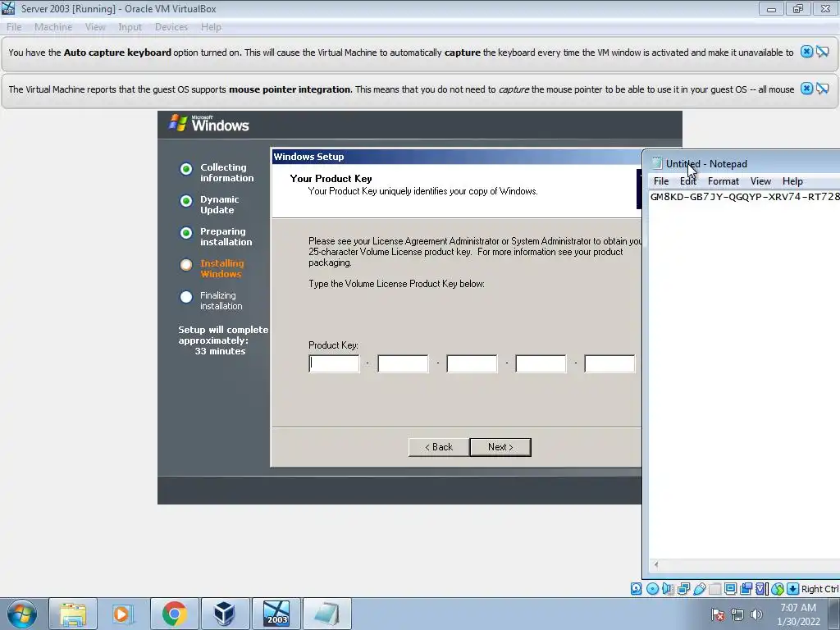Click the shared folders icon in VirtualBox status bar
The image size is (840, 630).
[714, 589]
